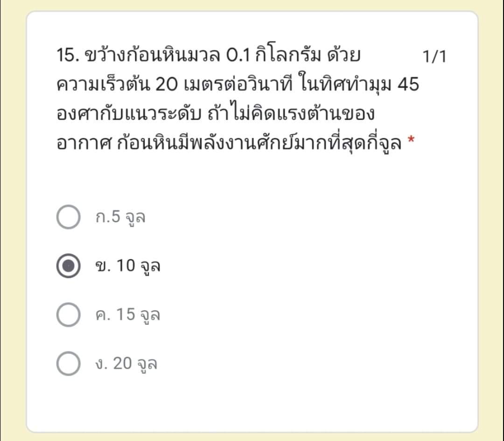Click the phrase ก้อนหินมีพลังงานศักย์มากที่สุดกี่จูล
The image size is (504, 441).
point(259,143)
